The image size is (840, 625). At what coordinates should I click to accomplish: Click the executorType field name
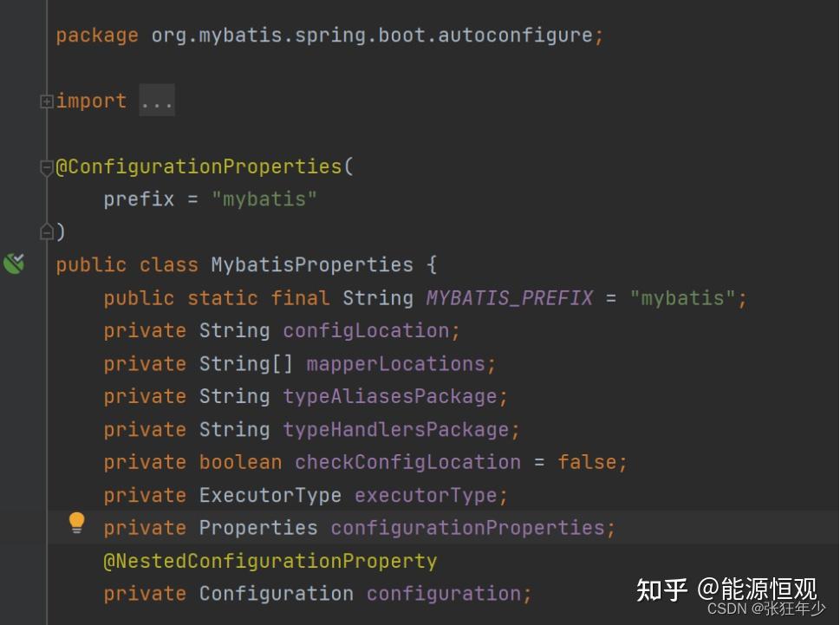pyautogui.click(x=428, y=495)
